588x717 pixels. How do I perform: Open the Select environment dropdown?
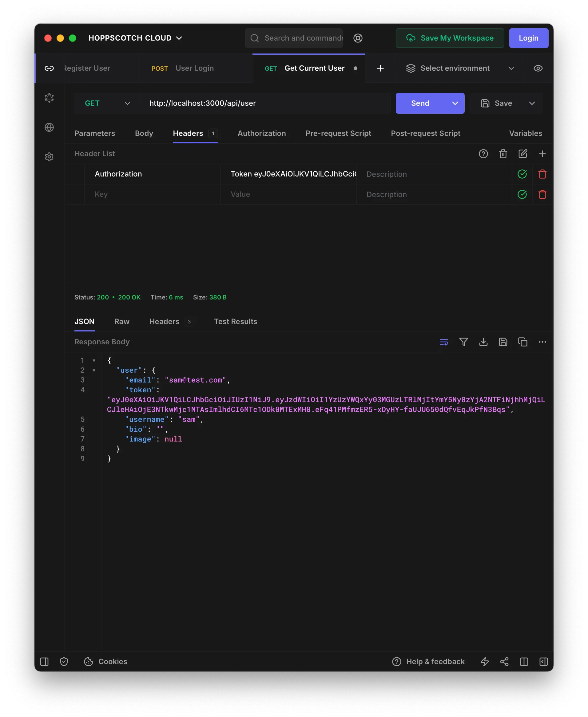(460, 69)
